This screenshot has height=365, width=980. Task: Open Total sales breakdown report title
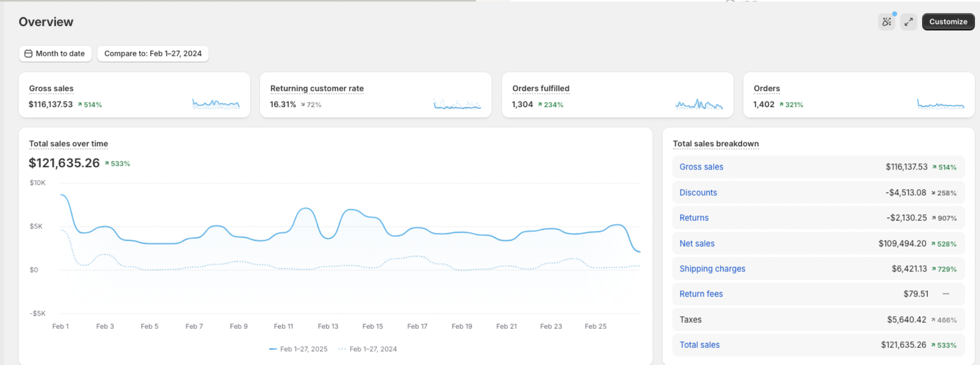(716, 144)
